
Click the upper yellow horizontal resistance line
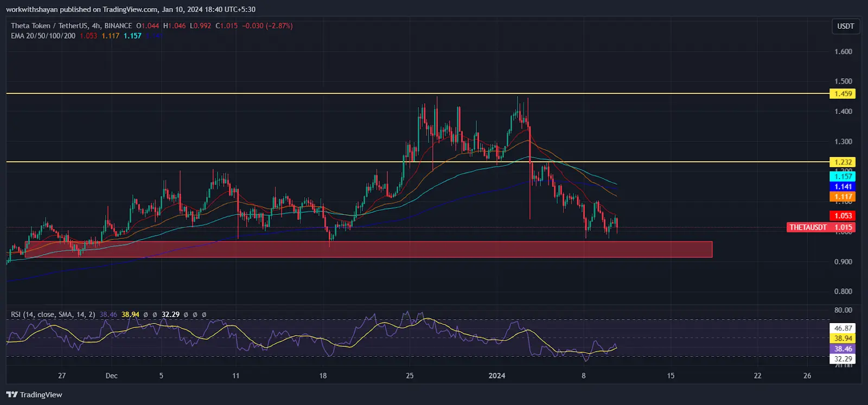tap(418, 93)
